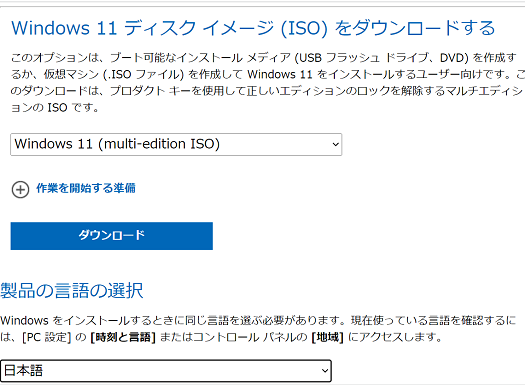Open the Windows 11 (multi-edition ISO) dropdown
Screen dimensions: 525x385
point(176,144)
